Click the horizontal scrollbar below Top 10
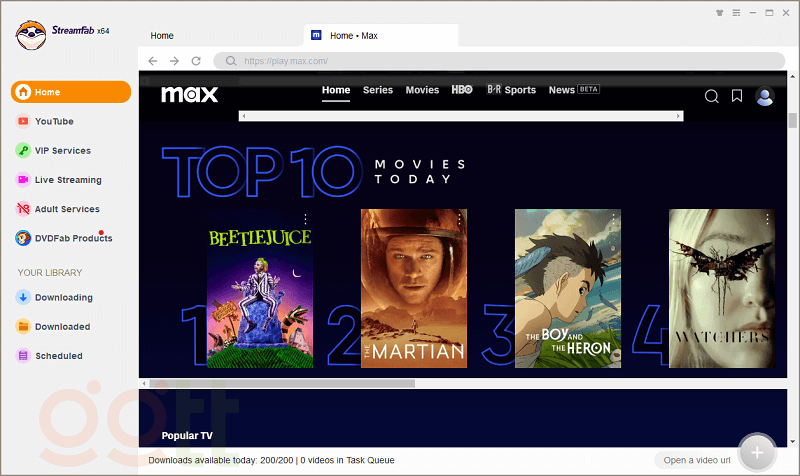Image resolution: width=800 pixels, height=476 pixels. coord(280,383)
